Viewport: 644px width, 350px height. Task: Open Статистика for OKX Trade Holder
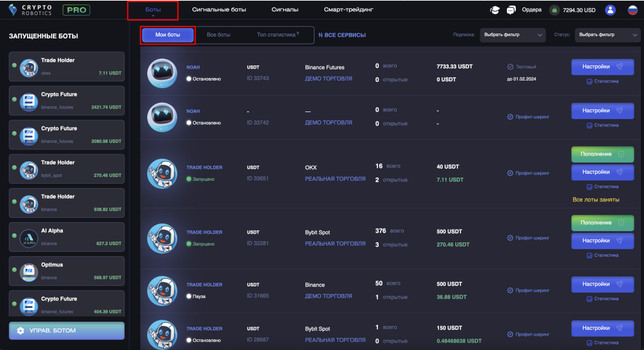602,187
